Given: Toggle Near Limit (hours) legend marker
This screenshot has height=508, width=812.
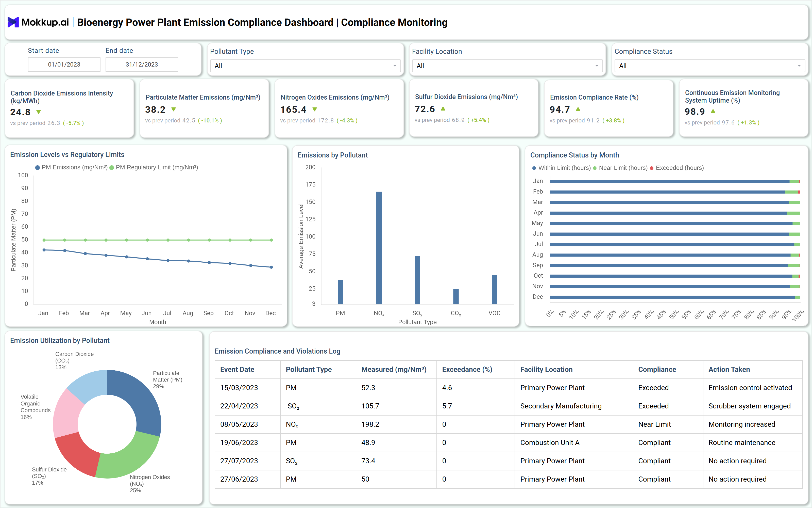Looking at the screenshot, I should click(x=595, y=168).
